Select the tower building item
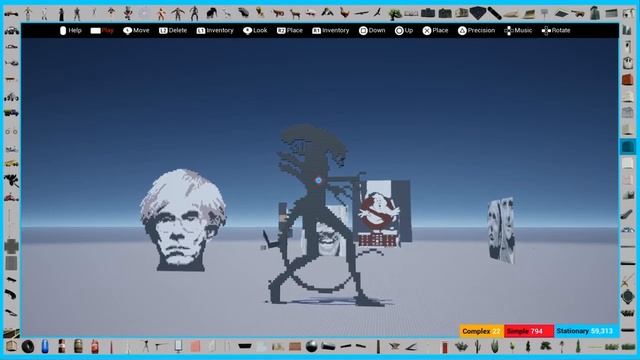 click(x=595, y=13)
